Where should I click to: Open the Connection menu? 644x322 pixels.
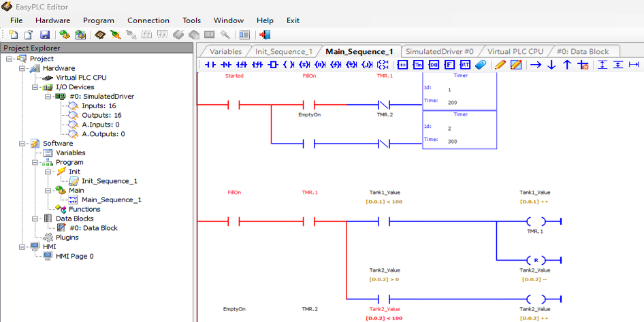click(148, 20)
